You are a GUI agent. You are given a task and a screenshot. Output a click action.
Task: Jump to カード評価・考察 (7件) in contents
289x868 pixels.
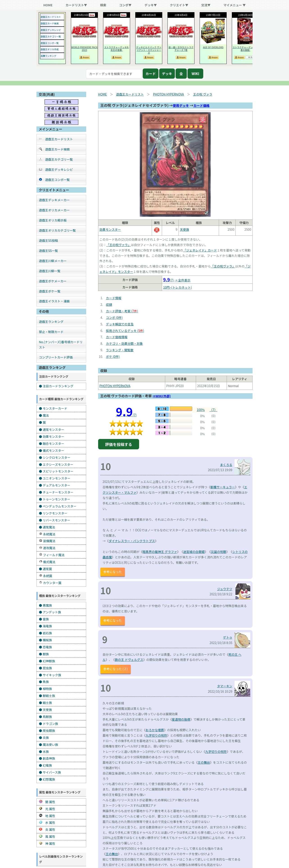point(122,311)
